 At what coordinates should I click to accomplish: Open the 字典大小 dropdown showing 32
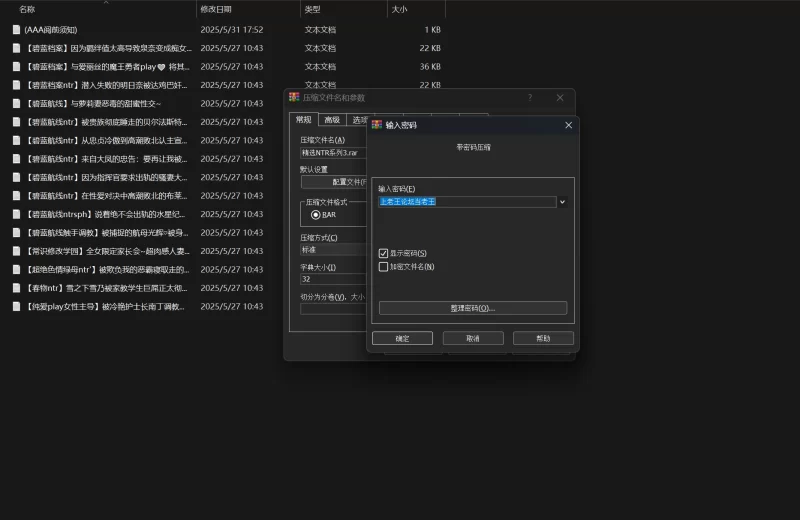click(333, 279)
